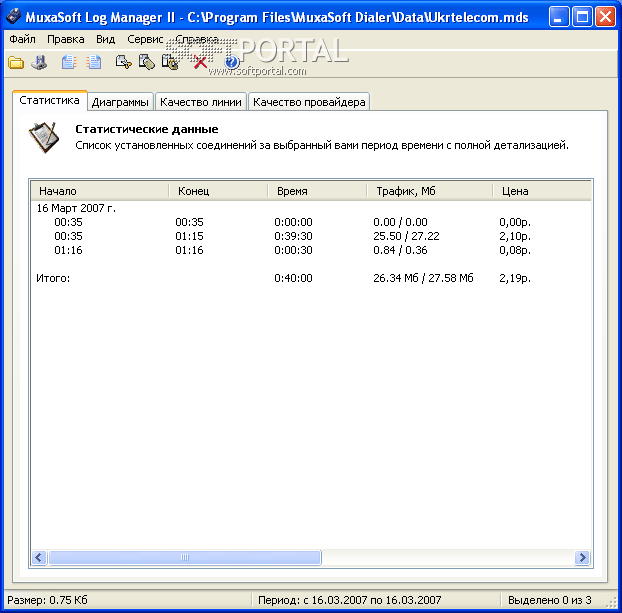
Task: Click the Период status bar entry
Action: (349, 600)
